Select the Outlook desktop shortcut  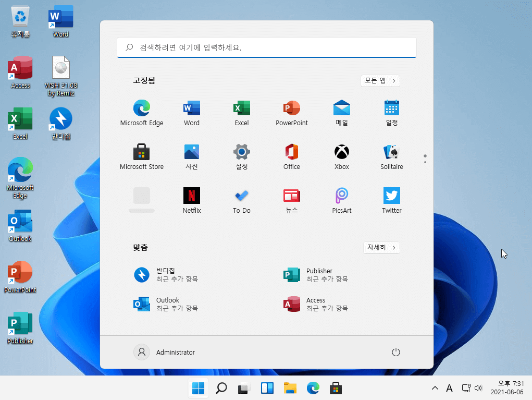tap(20, 226)
